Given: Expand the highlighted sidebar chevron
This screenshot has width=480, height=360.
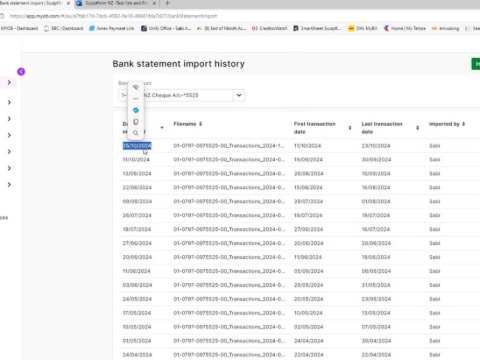Looking at the screenshot, I should tap(9, 82).
